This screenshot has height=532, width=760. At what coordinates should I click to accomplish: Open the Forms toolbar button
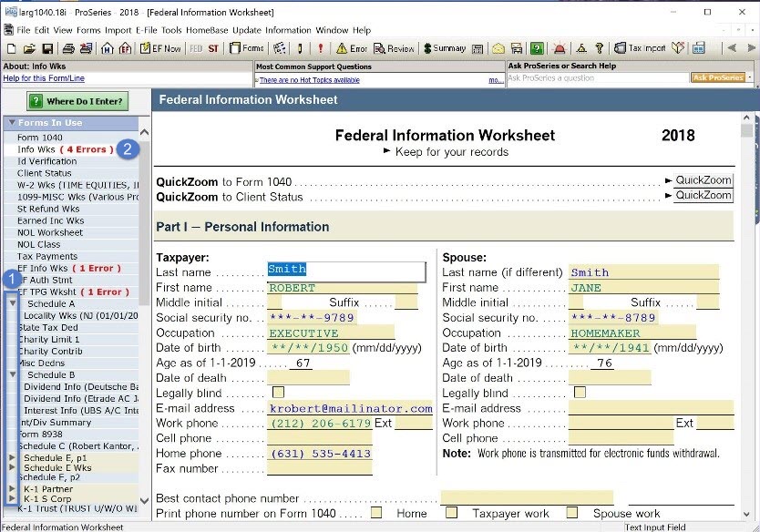(247, 48)
